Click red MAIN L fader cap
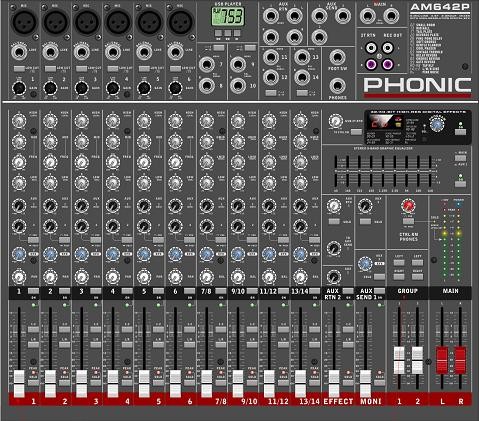Image resolution: width=479 pixels, height=421 pixels. pyautogui.click(x=442, y=360)
